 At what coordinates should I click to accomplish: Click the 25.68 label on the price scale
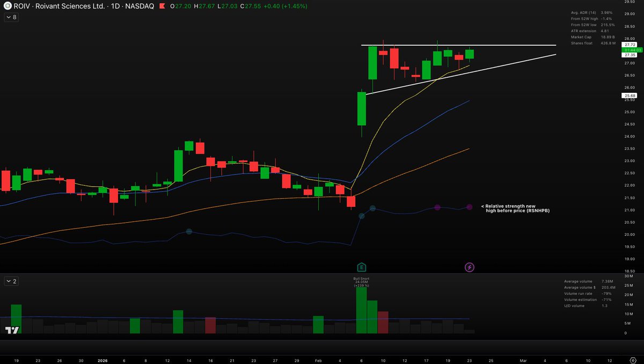(628, 97)
